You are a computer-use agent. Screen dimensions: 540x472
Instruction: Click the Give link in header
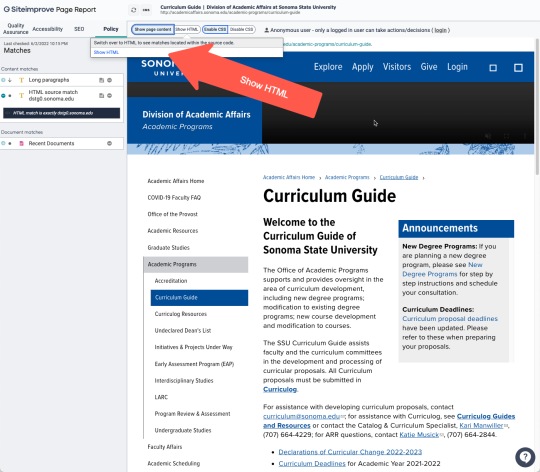coord(429,67)
